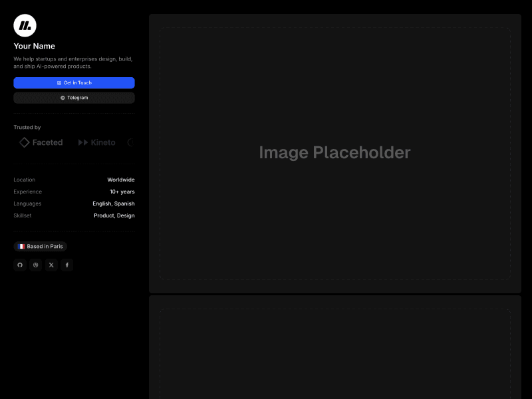Click the second placeholder card below
532x399 pixels.
pyautogui.click(x=334, y=352)
